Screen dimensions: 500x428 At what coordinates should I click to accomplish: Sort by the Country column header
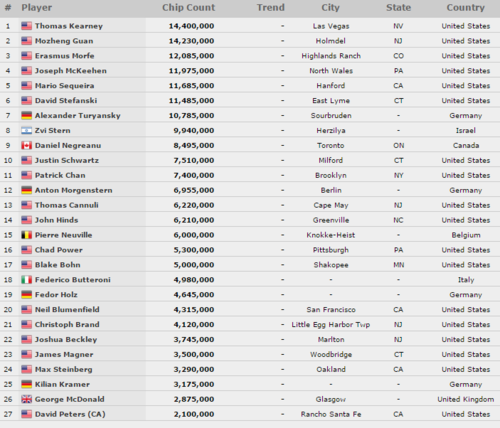click(466, 8)
